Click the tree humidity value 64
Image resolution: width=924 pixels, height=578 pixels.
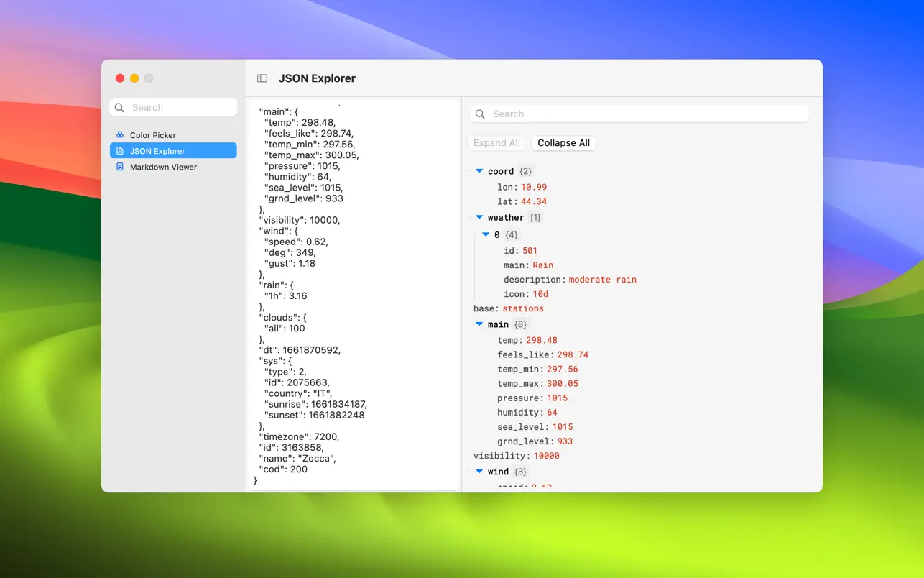pos(552,412)
